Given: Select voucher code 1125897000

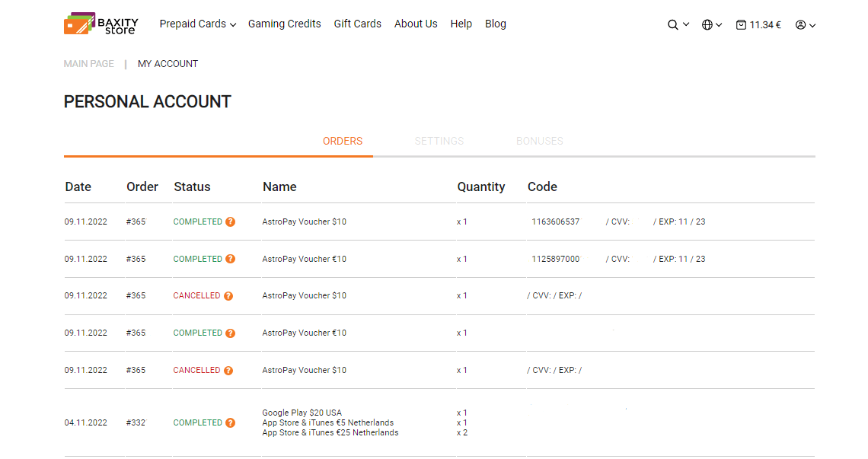Looking at the screenshot, I should (556, 259).
